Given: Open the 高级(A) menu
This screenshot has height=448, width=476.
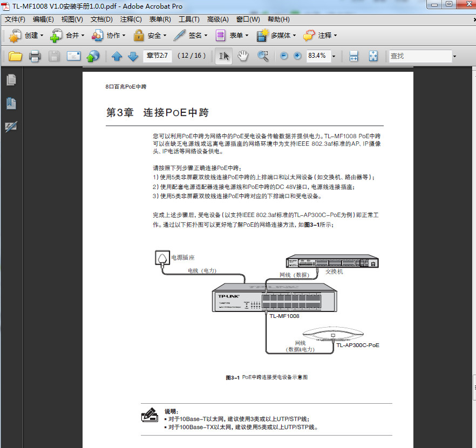Looking at the screenshot, I should coord(217,19).
